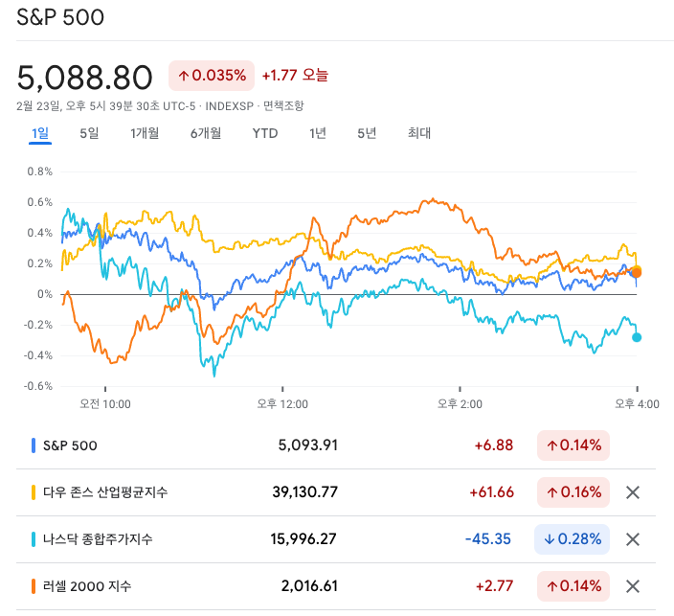Click the 39,130.77 Dow Jones value
674x616 pixels.
tap(305, 492)
